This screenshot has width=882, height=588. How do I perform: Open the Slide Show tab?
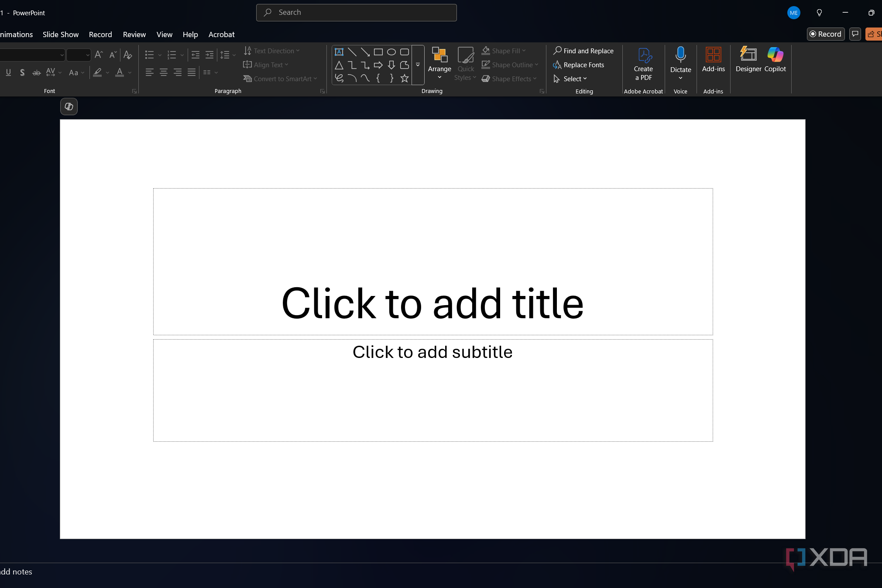[61, 34]
